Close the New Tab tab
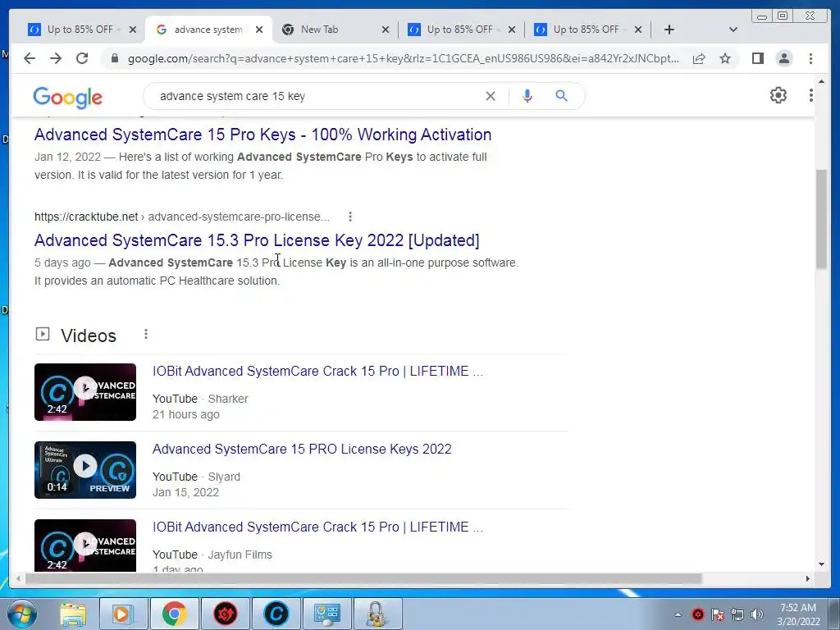The image size is (840, 630). [x=386, y=30]
